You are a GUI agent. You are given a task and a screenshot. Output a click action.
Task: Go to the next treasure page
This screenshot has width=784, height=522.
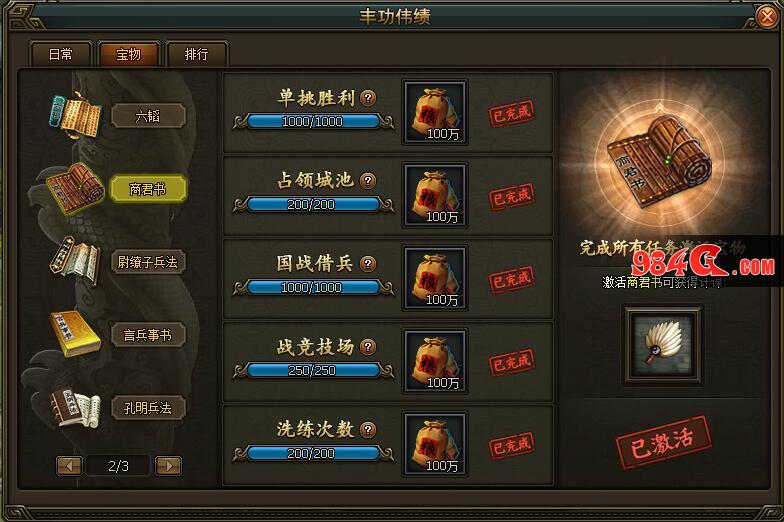tap(168, 466)
